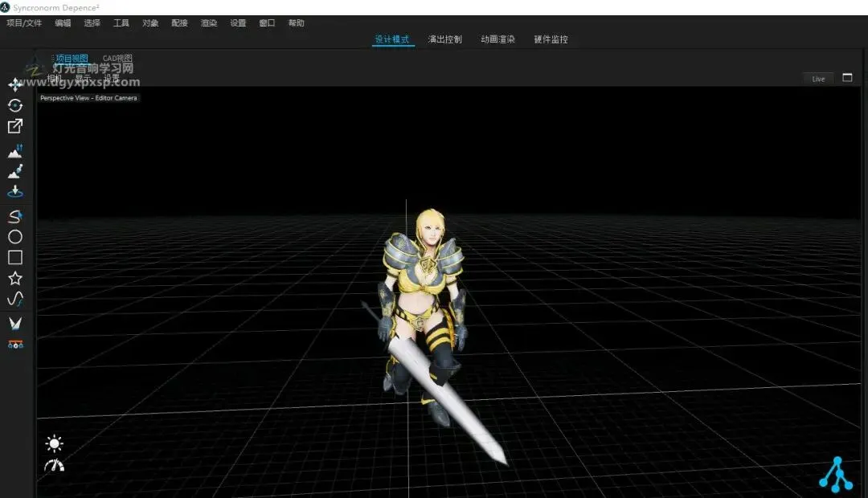Open the viewport 设置 submenu under view tabs
Screen dimensions: 868x498
pos(111,78)
